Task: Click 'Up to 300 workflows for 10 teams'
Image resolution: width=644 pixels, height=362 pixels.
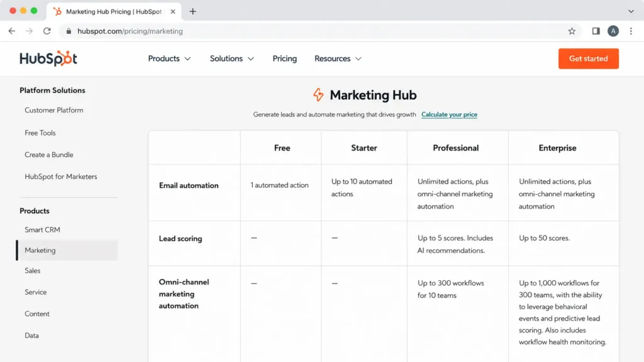Action: pos(450,289)
